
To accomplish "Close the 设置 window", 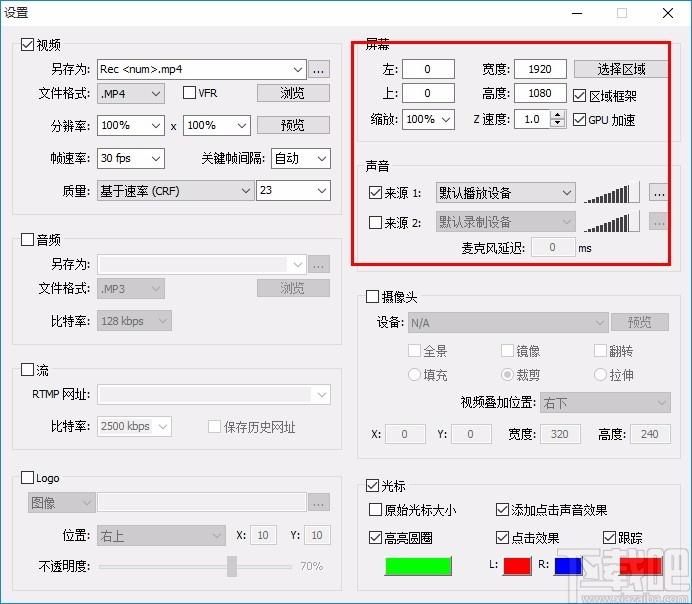I will point(668,13).
